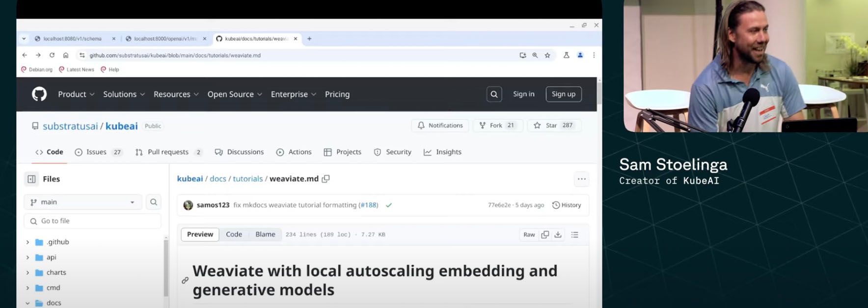Expand Enterprise menu

294,94
